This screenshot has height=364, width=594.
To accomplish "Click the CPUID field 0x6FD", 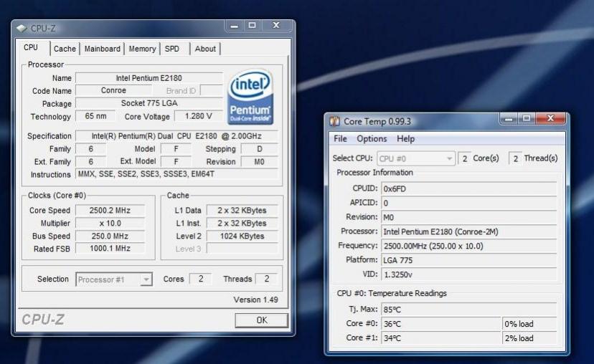I will pos(469,188).
